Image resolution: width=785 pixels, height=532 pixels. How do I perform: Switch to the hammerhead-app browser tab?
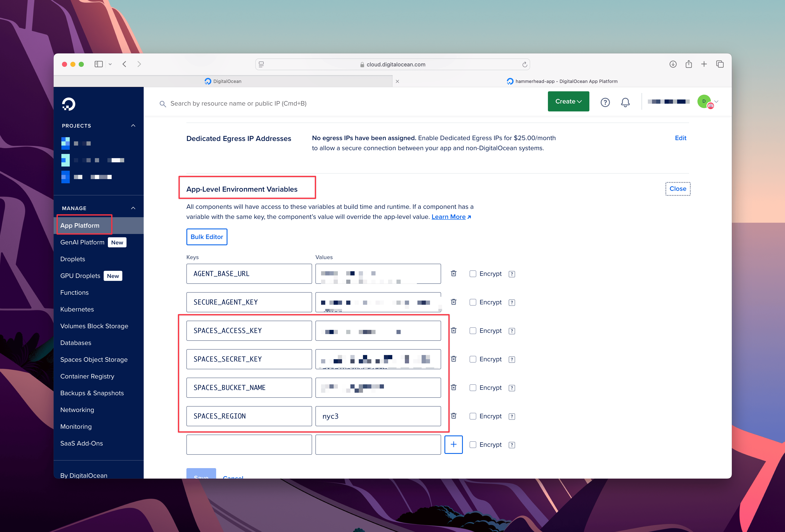(x=562, y=81)
